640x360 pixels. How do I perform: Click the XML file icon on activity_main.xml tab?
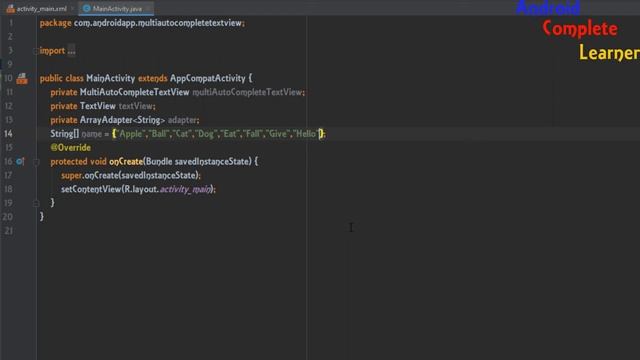11,9
